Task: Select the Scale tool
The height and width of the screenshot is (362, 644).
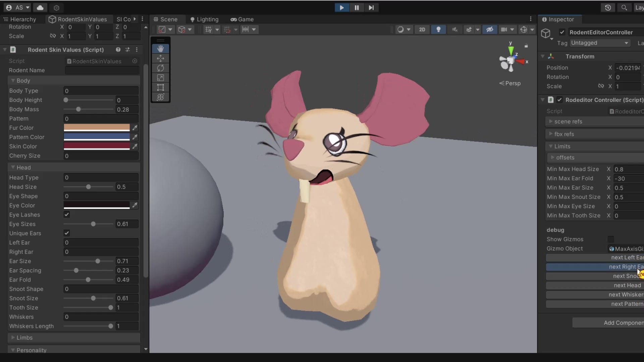Action: [160, 78]
